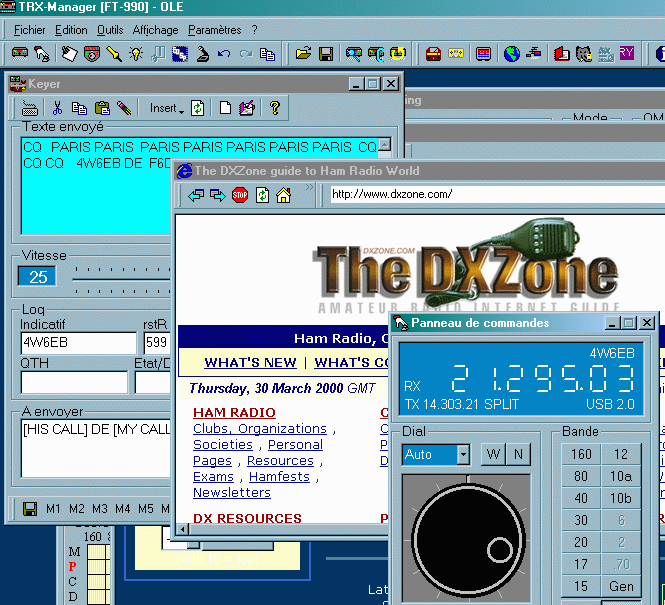Viewport: 665px width, 605px height.
Task: Select the 20 band button
Action: point(581,542)
